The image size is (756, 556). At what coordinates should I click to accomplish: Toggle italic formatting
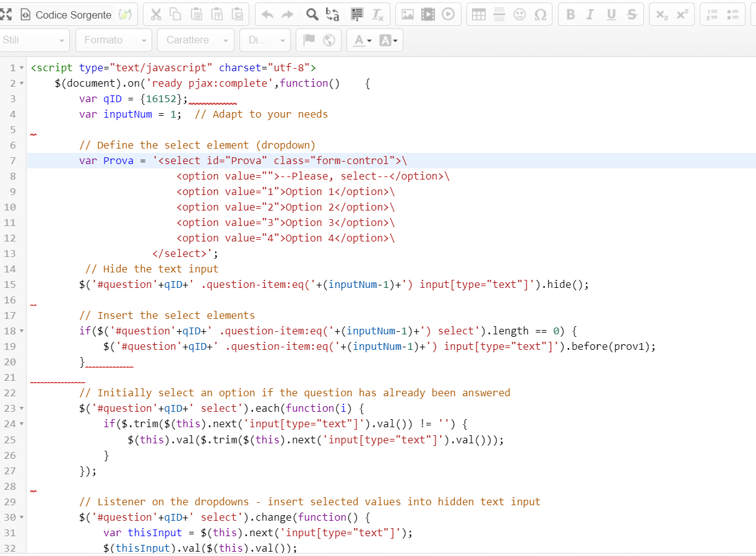[590, 14]
